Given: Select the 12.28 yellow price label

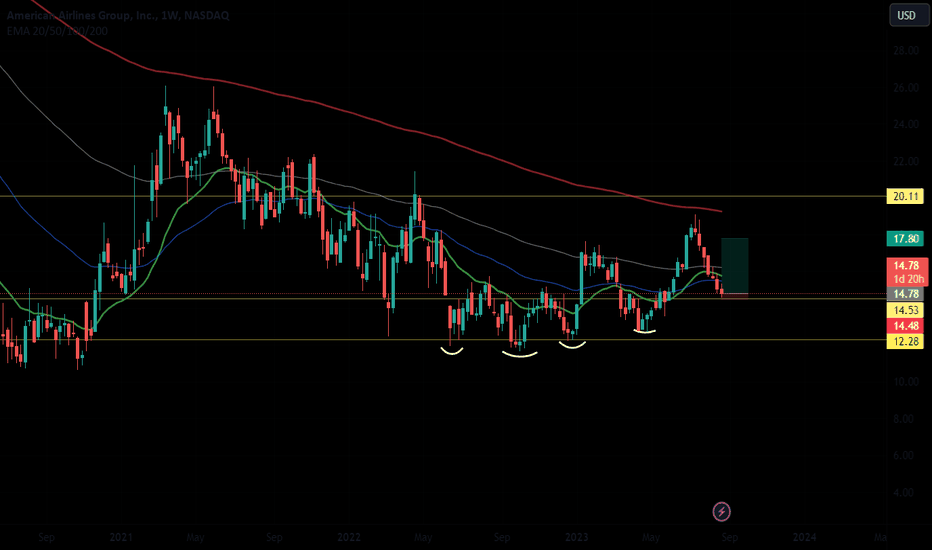Looking at the screenshot, I should (905, 341).
